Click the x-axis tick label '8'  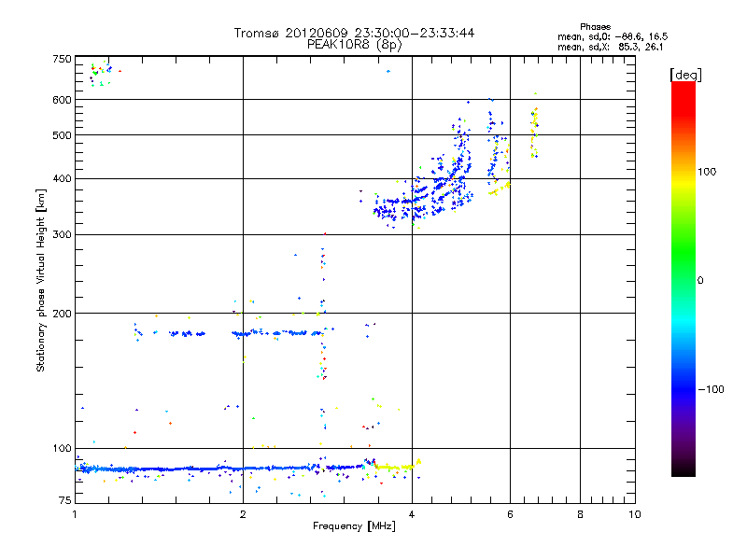[x=580, y=514]
